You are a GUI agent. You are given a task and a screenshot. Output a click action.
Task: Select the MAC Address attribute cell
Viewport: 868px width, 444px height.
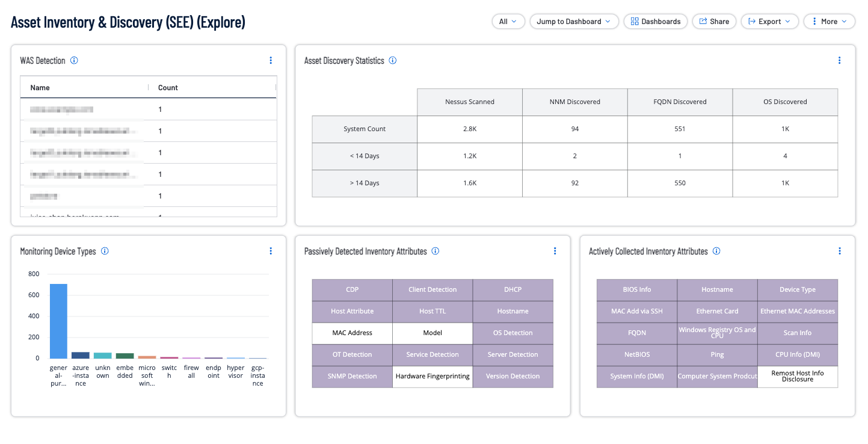coord(352,333)
